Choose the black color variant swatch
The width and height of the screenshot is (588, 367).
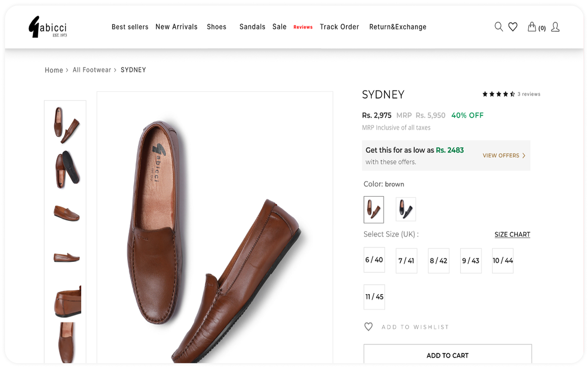[x=406, y=209]
